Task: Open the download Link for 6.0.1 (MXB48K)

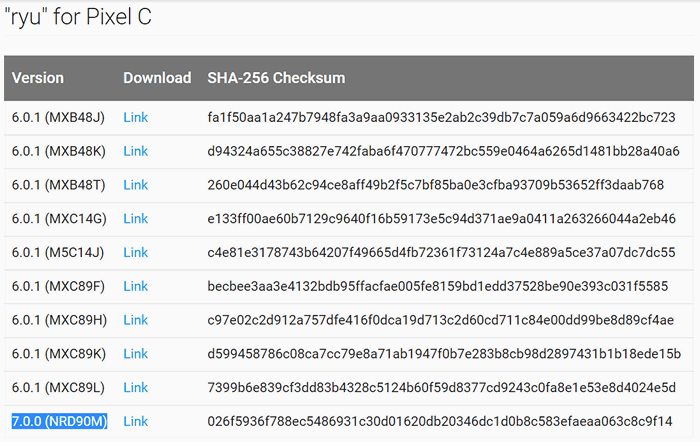Action: [x=135, y=151]
